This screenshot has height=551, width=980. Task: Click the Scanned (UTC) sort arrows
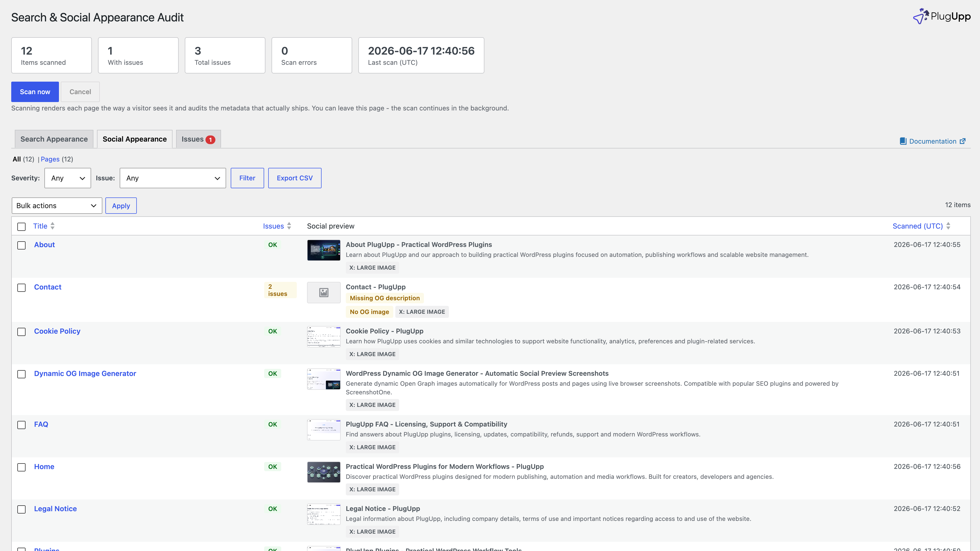coord(948,226)
